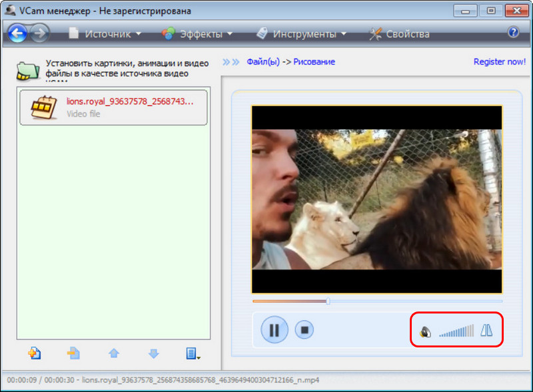Click the video seek bar handle
Screen dimensions: 533x392
[x=328, y=301]
